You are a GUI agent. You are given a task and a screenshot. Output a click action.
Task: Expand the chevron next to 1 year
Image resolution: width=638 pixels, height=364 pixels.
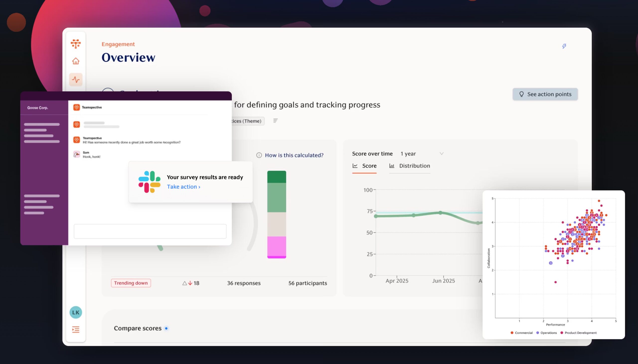[442, 154]
